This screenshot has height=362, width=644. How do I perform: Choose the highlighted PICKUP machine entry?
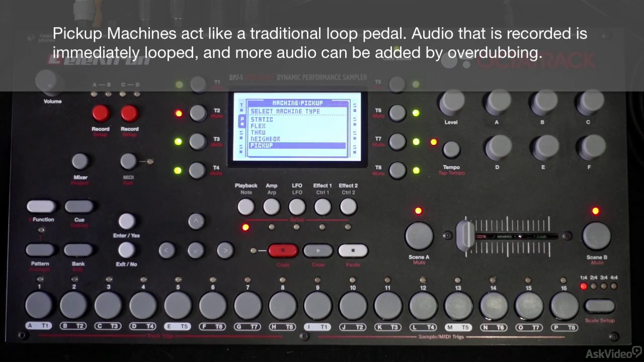click(x=298, y=145)
